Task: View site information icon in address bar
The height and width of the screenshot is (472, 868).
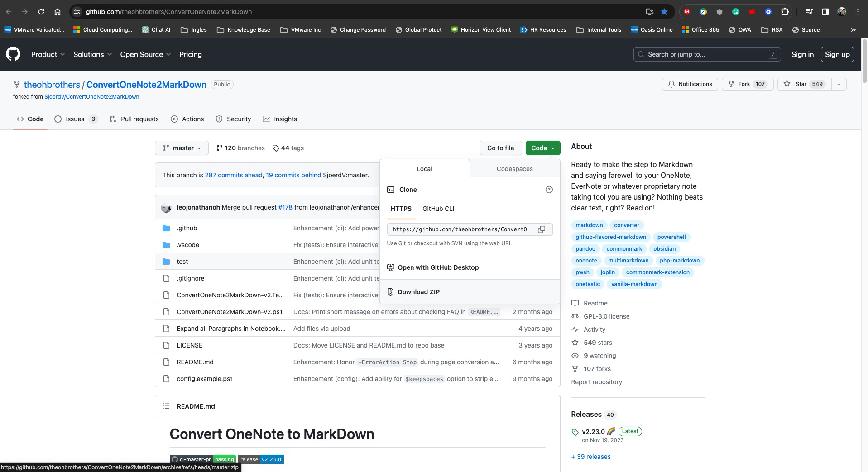Action: tap(77, 12)
